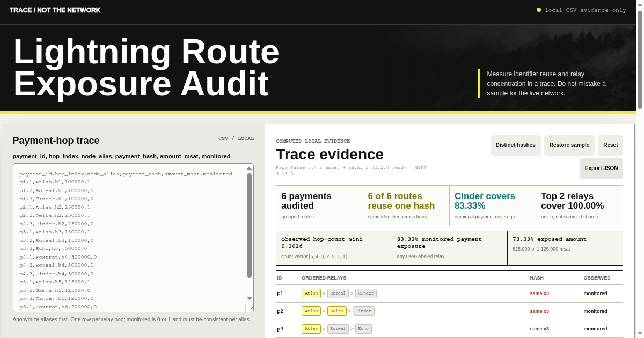Image resolution: width=644 pixels, height=338 pixels.
Task: Click 'monitored' status in row p2
Action: click(x=596, y=311)
